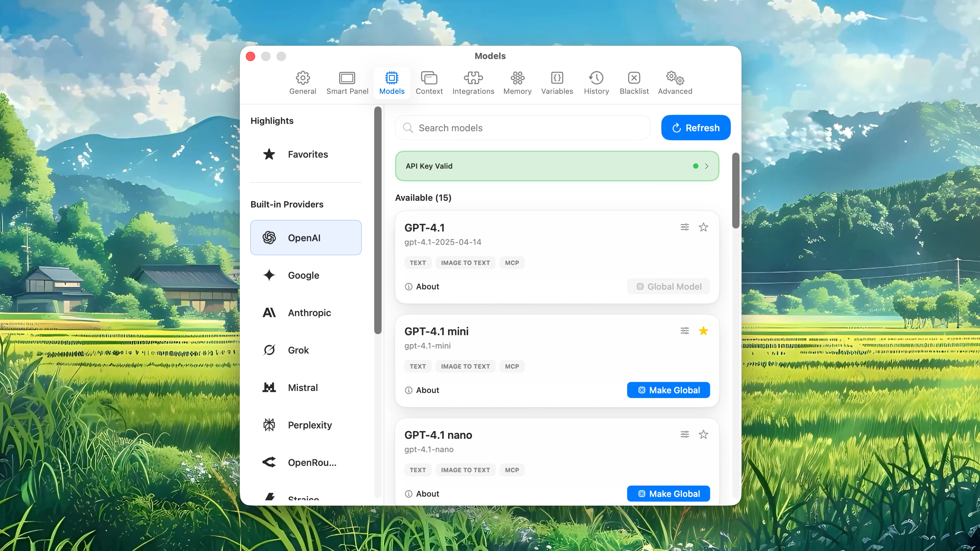Expand the API Key Valid banner chevron
This screenshot has height=551, width=980.
[707, 166]
